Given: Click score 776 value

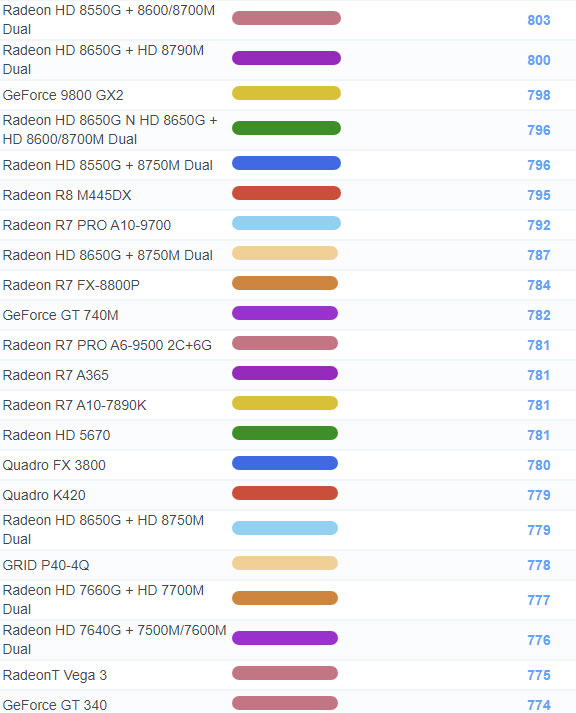Looking at the screenshot, I should click(x=539, y=640).
